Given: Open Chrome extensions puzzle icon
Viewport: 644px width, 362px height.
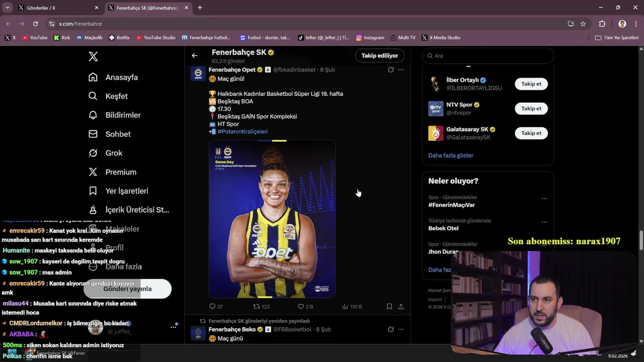Looking at the screenshot, I should [602, 24].
